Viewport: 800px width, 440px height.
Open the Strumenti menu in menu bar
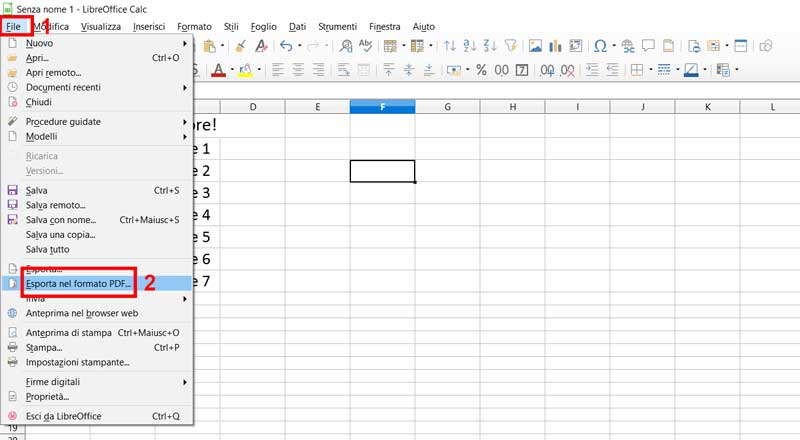(337, 27)
